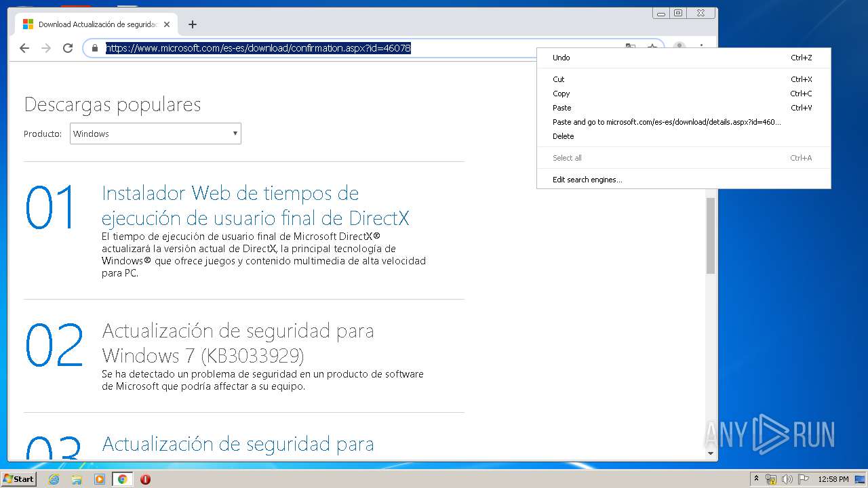Image resolution: width=868 pixels, height=488 pixels.
Task: Open the third Actualización de seguridad para link
Action: pyautogui.click(x=238, y=444)
